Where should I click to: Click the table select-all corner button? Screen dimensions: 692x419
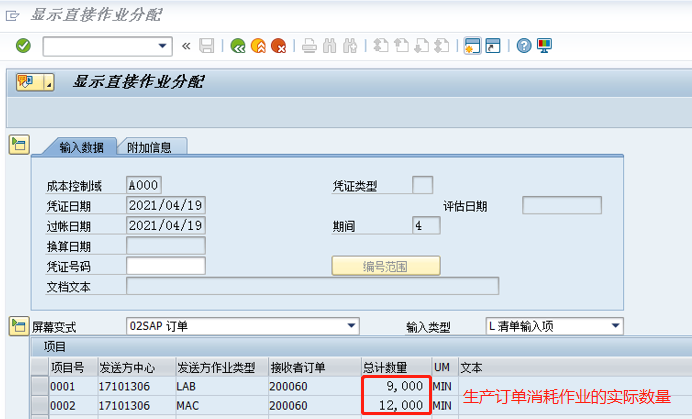[40, 367]
